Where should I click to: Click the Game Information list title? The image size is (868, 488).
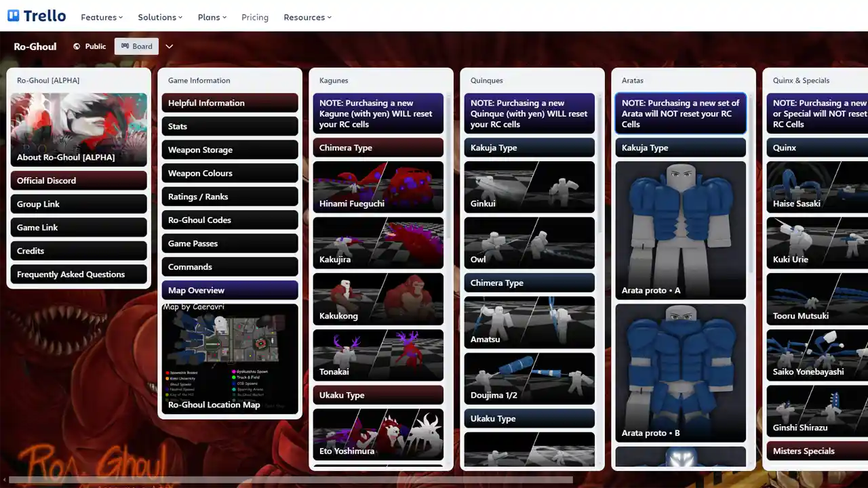pos(199,80)
